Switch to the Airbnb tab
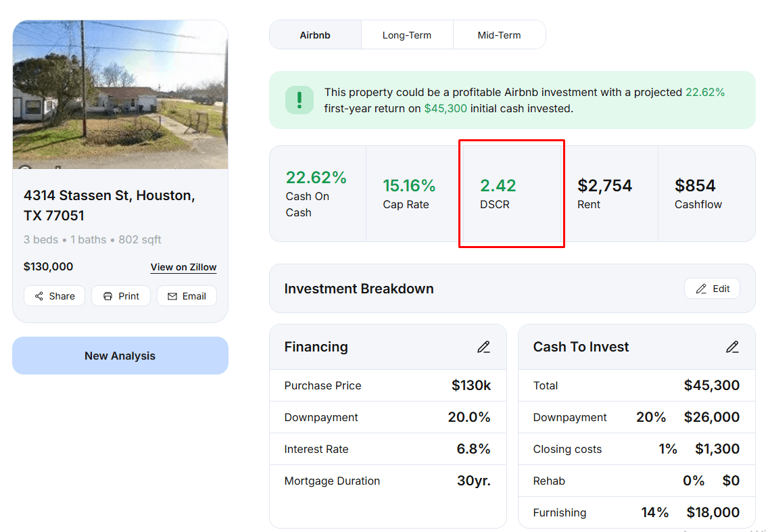The width and height of the screenshot is (770, 532). pyautogui.click(x=315, y=35)
